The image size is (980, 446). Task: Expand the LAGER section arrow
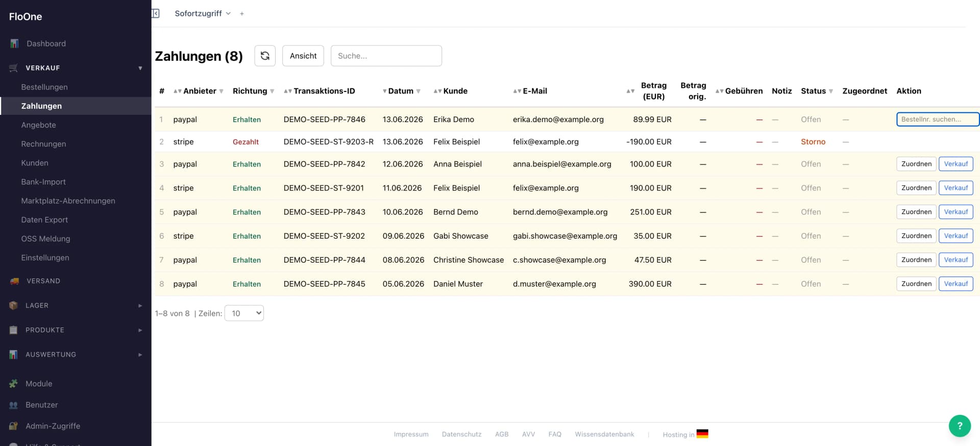coord(140,306)
